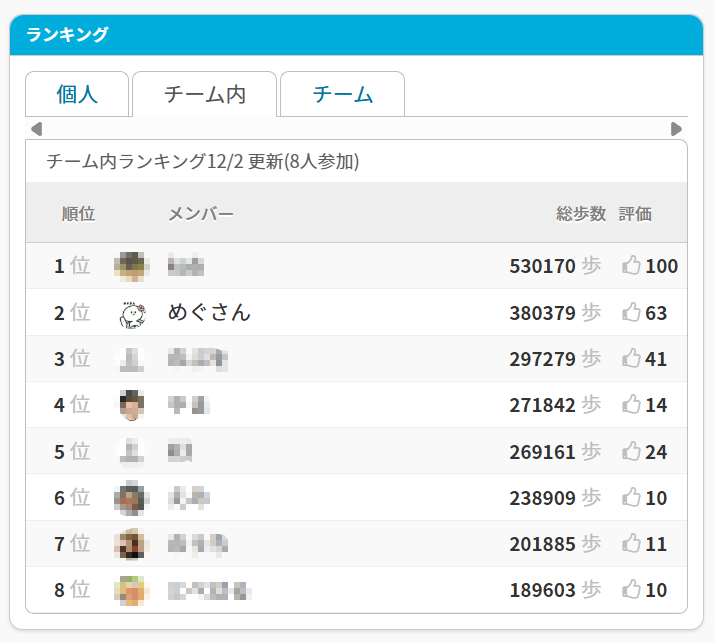
Task: Hit the thumbs-up icon on rank 6
Action: click(631, 497)
